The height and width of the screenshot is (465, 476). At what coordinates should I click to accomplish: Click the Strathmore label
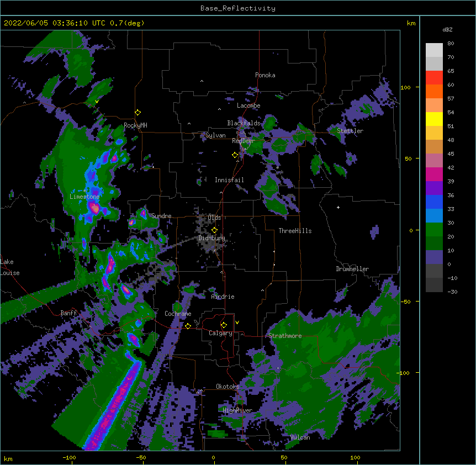pyautogui.click(x=285, y=336)
